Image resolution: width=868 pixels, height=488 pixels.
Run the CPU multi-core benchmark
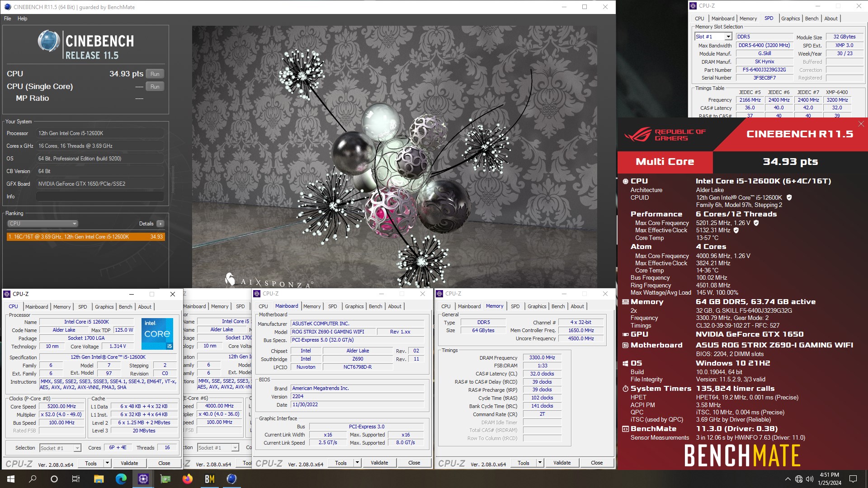point(155,74)
